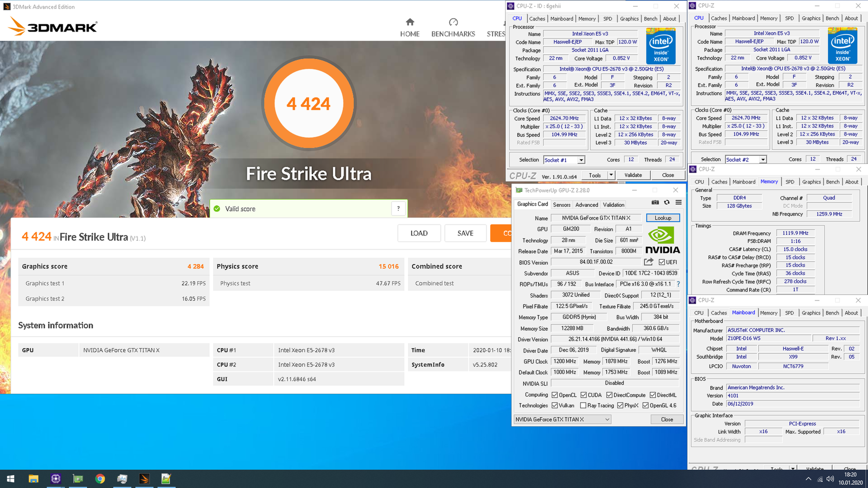Viewport: 868px width, 488px height.
Task: Toggle Vulkan checkbox
Action: pos(555,405)
